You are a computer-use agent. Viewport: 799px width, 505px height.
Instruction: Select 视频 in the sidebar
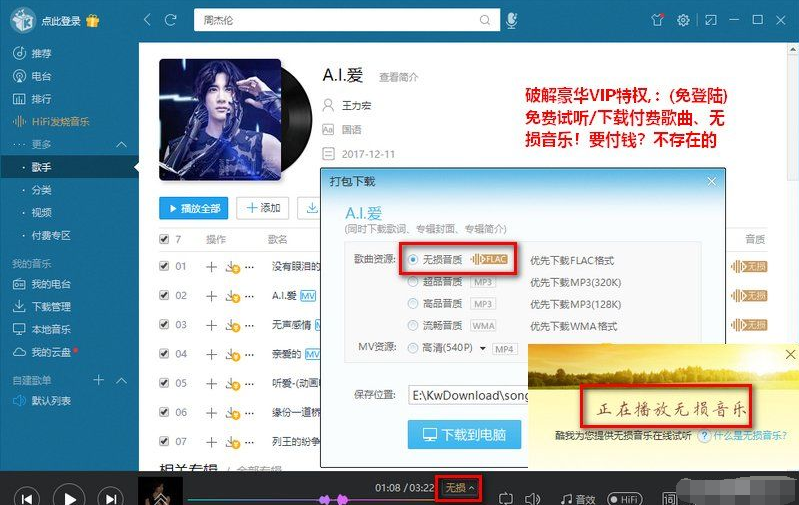pos(41,212)
